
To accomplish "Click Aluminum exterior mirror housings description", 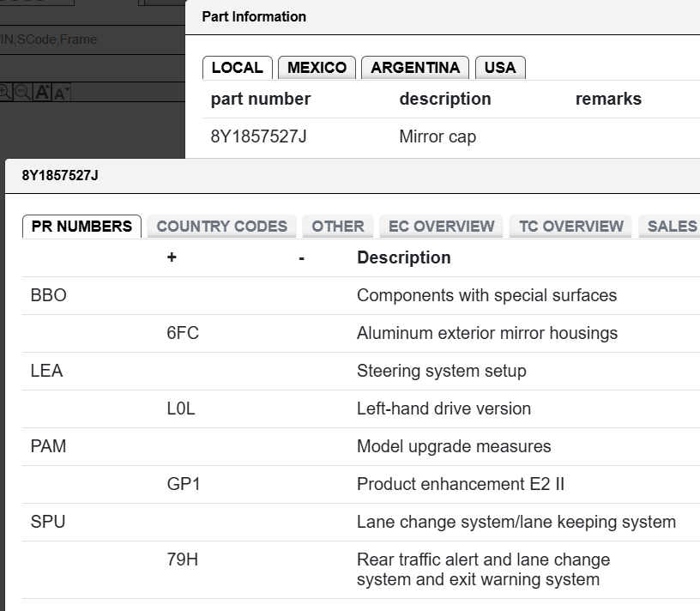I will 487,333.
